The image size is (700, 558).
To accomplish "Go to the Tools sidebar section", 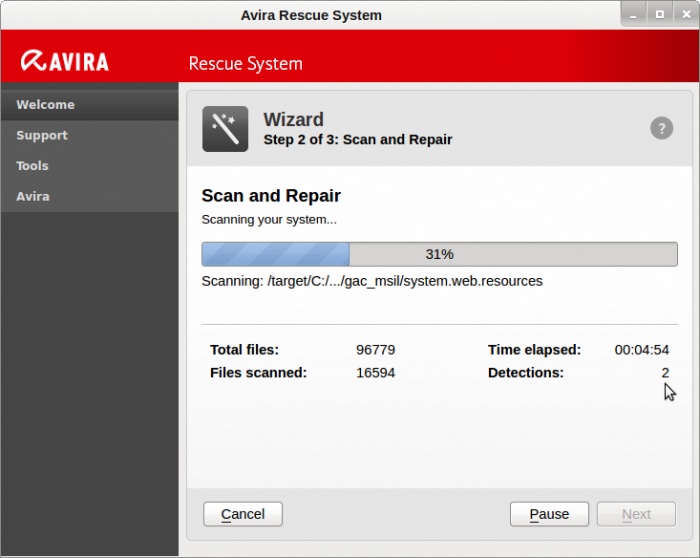I will click(x=32, y=166).
